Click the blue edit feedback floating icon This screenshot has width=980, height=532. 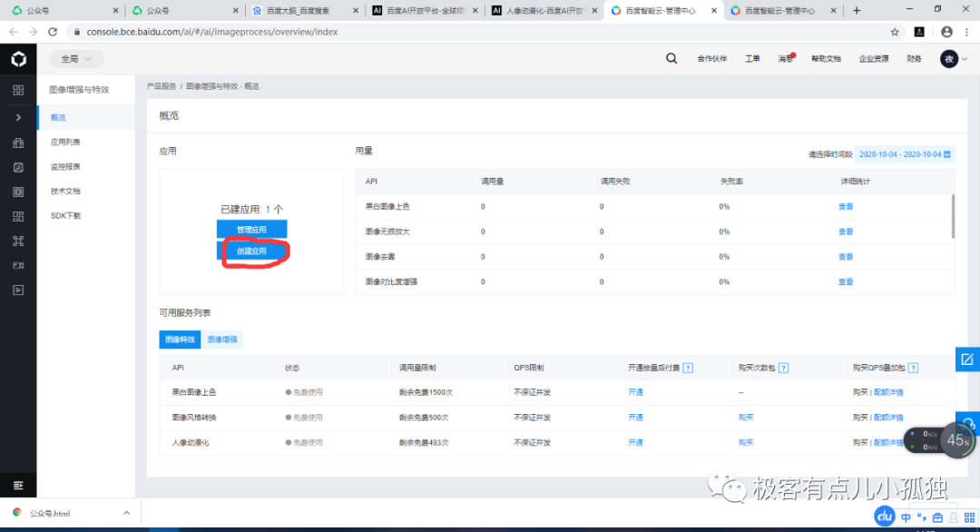click(967, 359)
